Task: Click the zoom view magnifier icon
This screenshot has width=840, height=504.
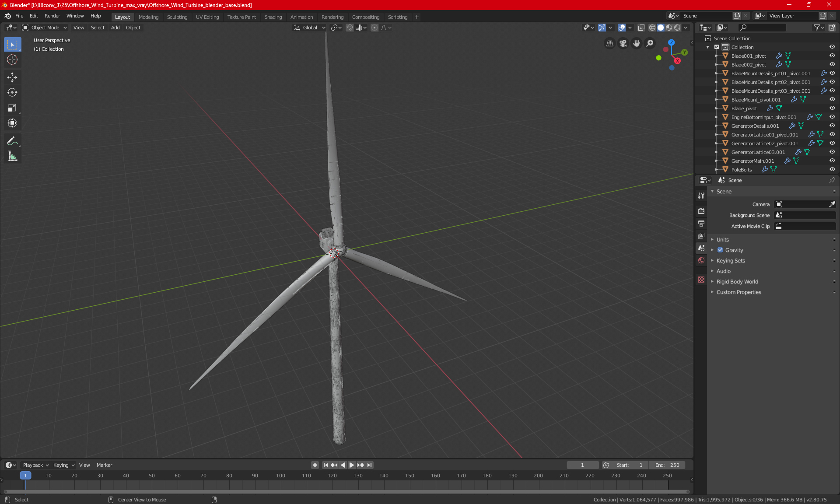Action: 650,43
